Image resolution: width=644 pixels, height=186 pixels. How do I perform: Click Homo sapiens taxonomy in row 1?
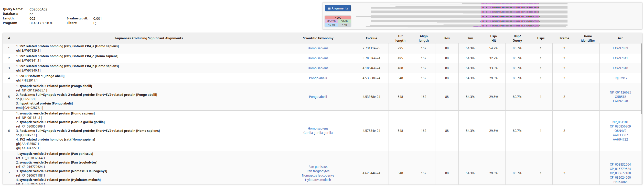(x=318, y=48)
